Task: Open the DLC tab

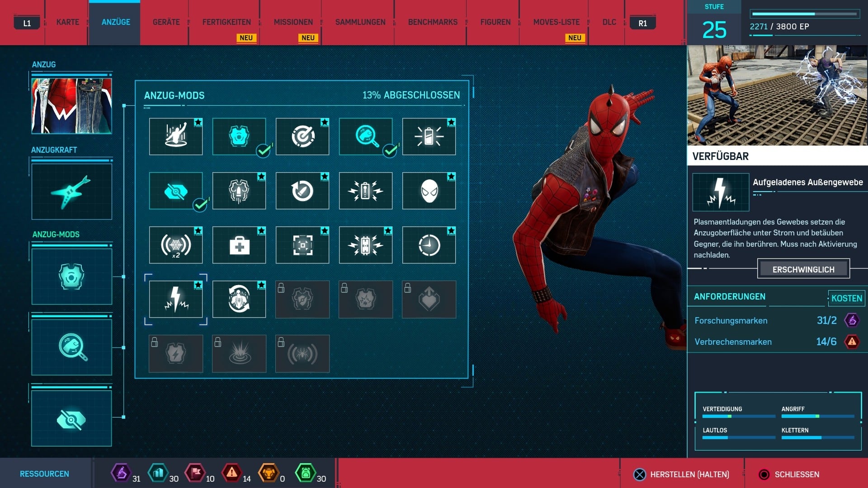Action: (609, 22)
